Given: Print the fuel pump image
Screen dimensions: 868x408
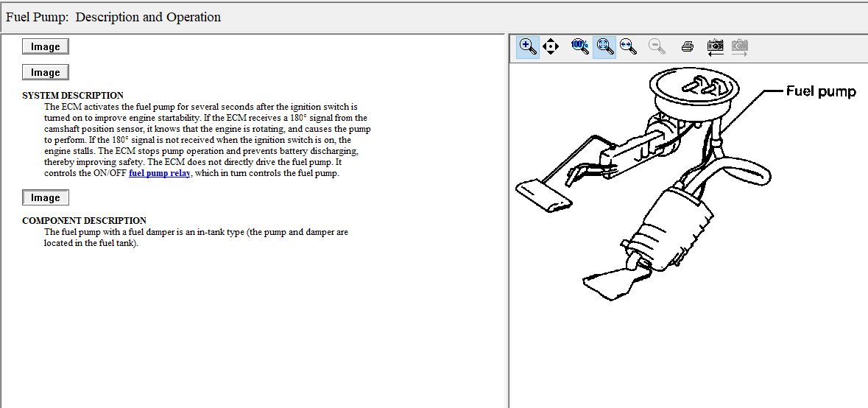Looking at the screenshot, I should (688, 47).
